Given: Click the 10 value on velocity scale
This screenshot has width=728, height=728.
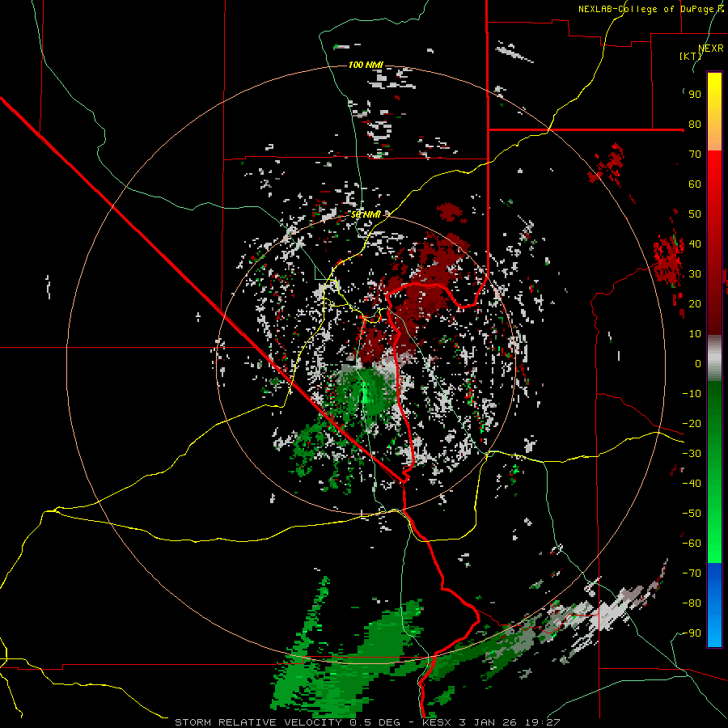Looking at the screenshot, I should (x=695, y=334).
